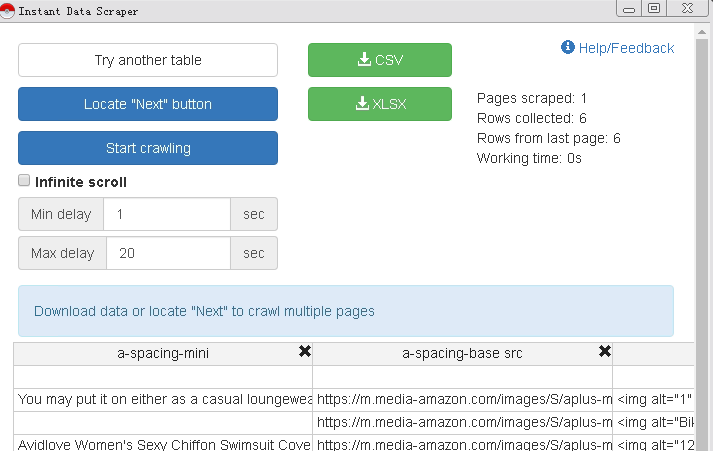
Task: Click Locate "Next" button
Action: point(148,104)
